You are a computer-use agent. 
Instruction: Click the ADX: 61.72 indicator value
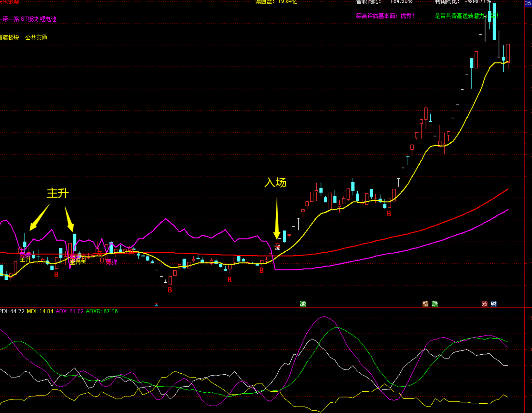(70, 311)
